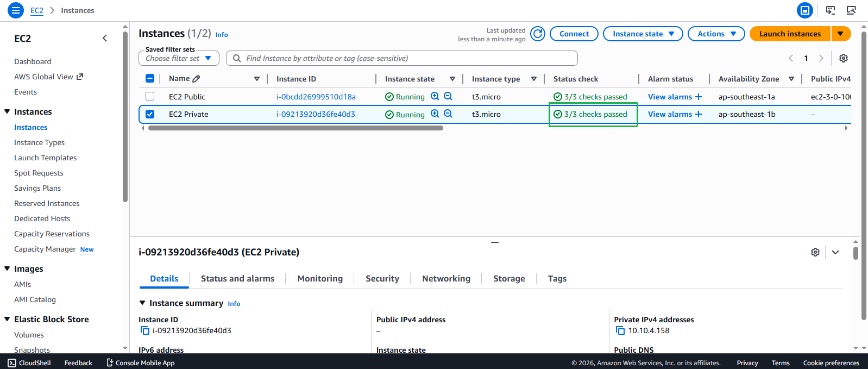
Task: Zoom in filter on EC2 Public state
Action: tap(435, 96)
